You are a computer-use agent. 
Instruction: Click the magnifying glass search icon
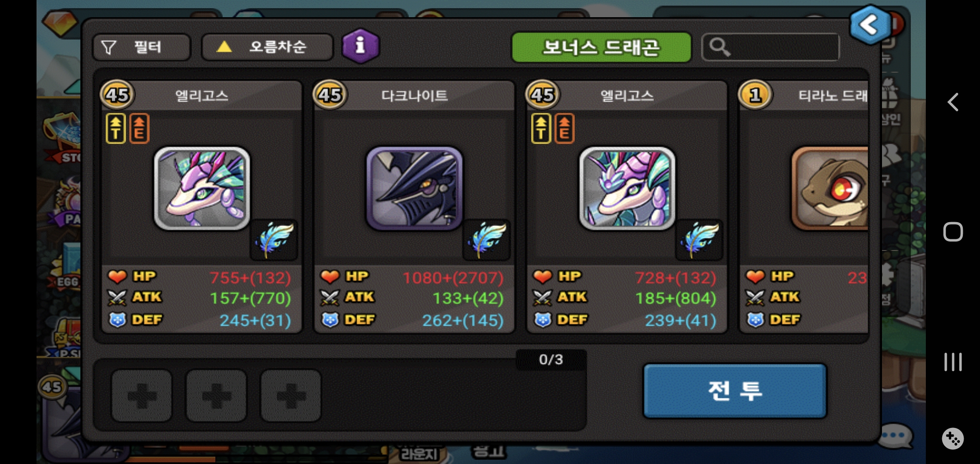point(720,47)
